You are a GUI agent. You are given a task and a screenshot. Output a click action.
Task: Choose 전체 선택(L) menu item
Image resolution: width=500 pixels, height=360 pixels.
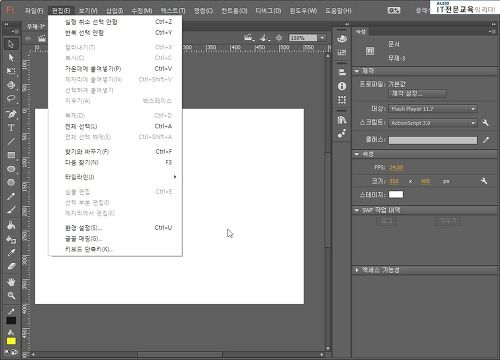pos(115,126)
